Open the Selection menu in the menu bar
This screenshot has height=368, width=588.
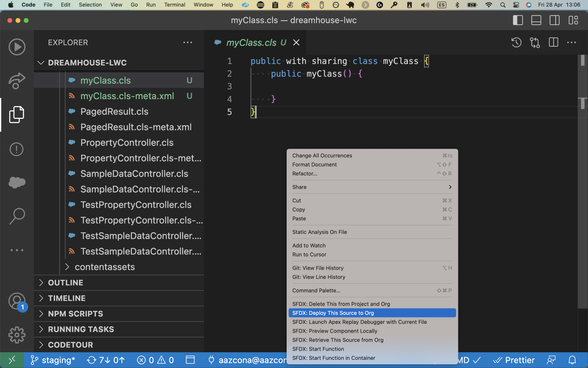pos(90,5)
